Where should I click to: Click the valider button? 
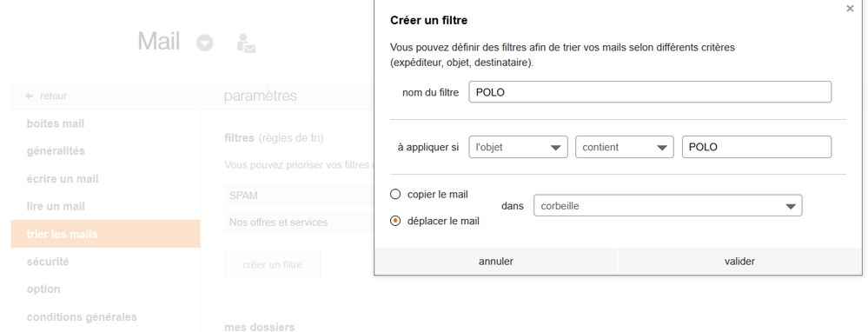click(x=739, y=262)
